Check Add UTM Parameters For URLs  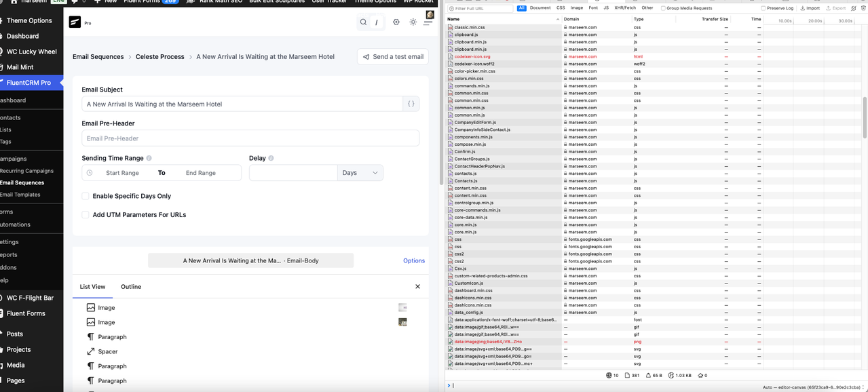[x=86, y=214]
